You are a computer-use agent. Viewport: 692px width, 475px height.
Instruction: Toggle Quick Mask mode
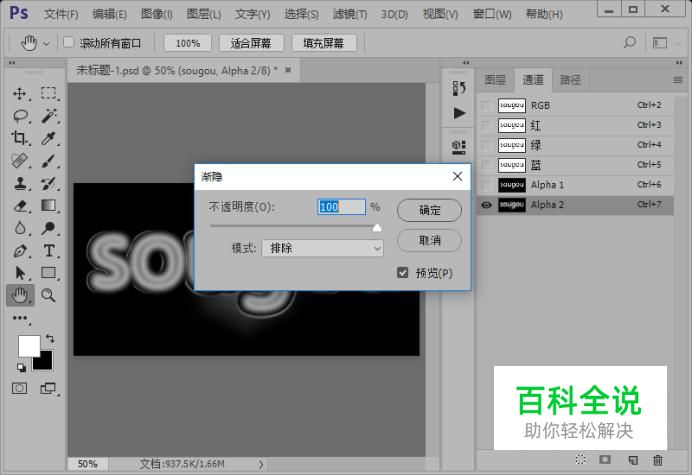(x=19, y=388)
